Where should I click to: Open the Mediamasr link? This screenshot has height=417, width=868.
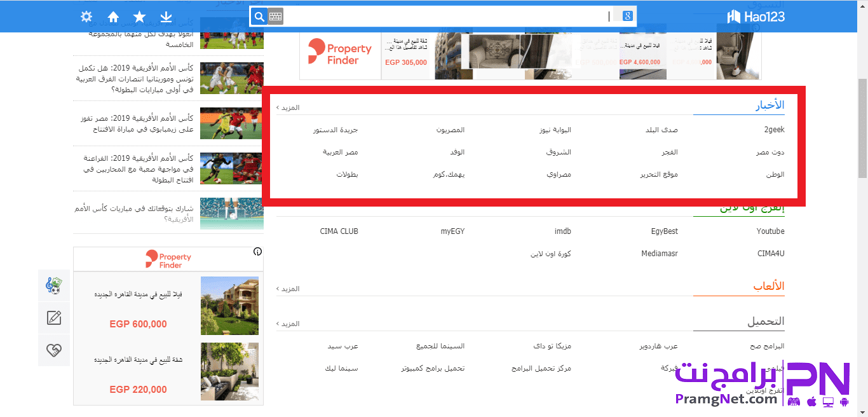click(x=660, y=254)
